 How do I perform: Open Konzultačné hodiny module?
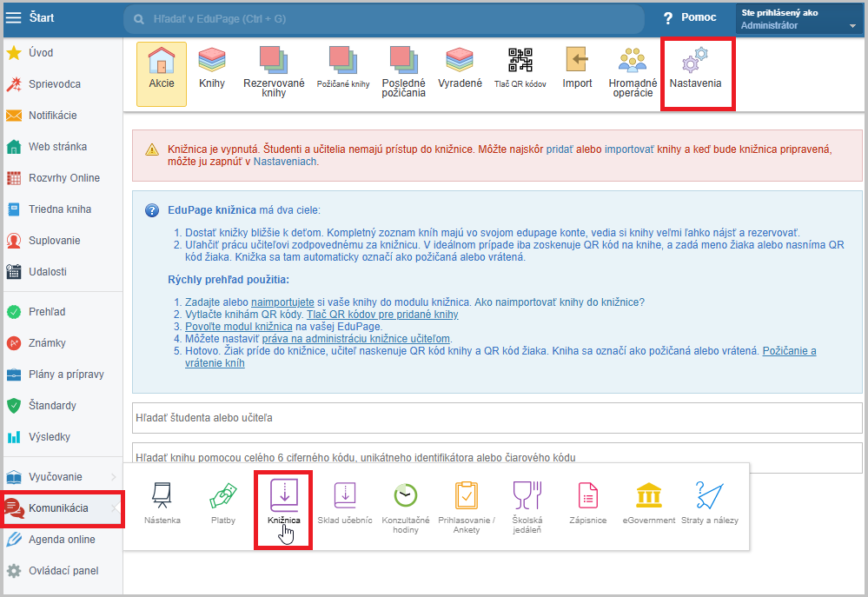[406, 507]
